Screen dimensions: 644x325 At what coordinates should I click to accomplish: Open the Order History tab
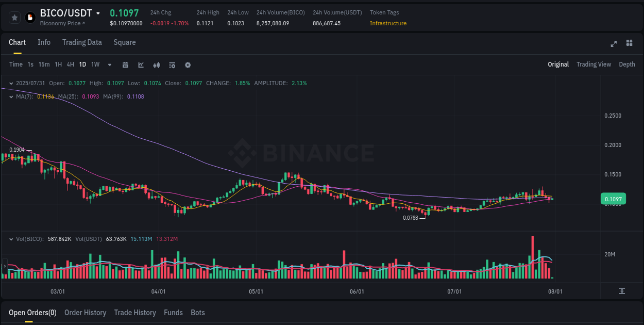tap(85, 313)
